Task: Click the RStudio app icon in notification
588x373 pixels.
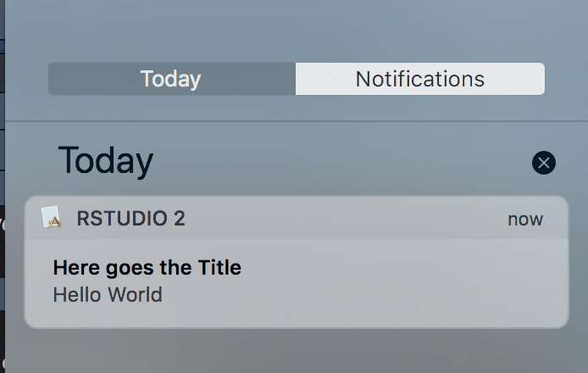Action: click(x=52, y=217)
